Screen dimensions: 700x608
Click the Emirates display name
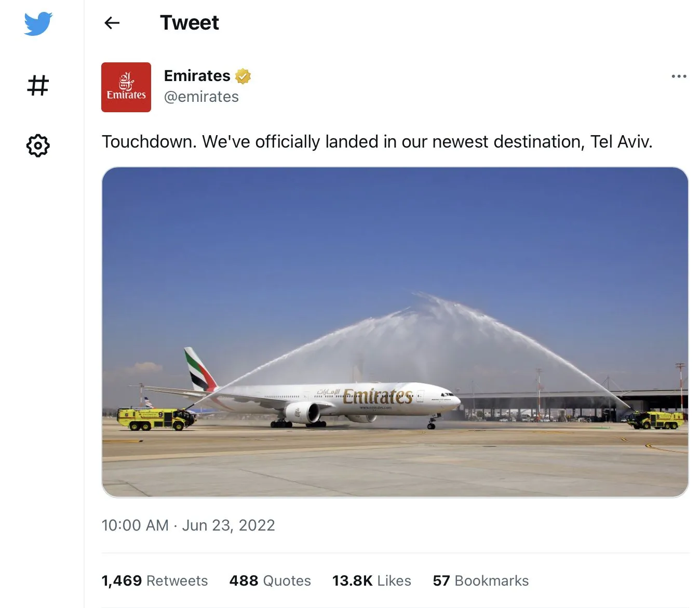pos(197,76)
